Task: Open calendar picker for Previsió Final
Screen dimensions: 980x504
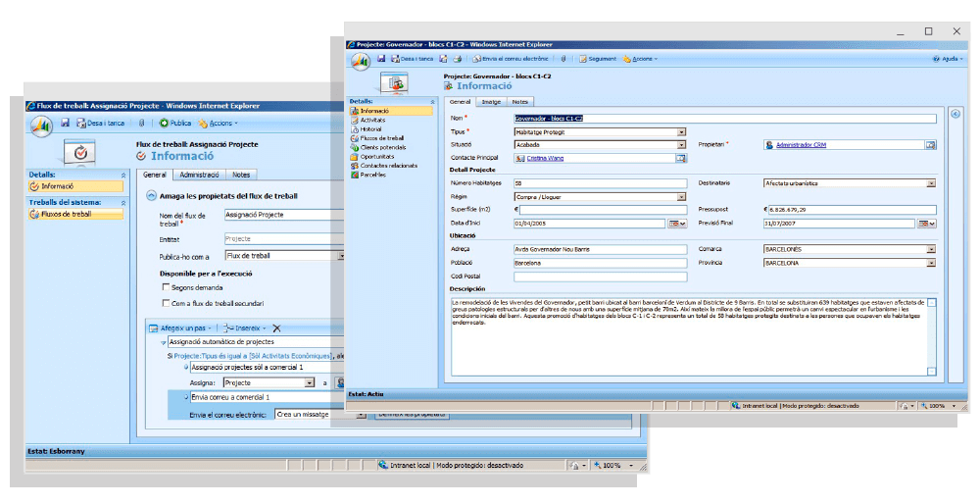Action: tap(927, 224)
